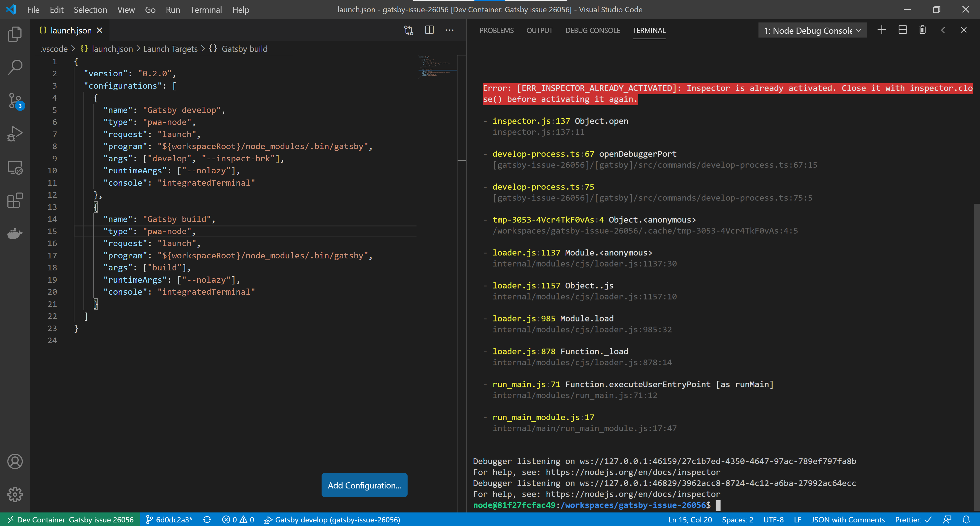The image size is (980, 526).
Task: Open the Source Control view
Action: click(x=15, y=100)
